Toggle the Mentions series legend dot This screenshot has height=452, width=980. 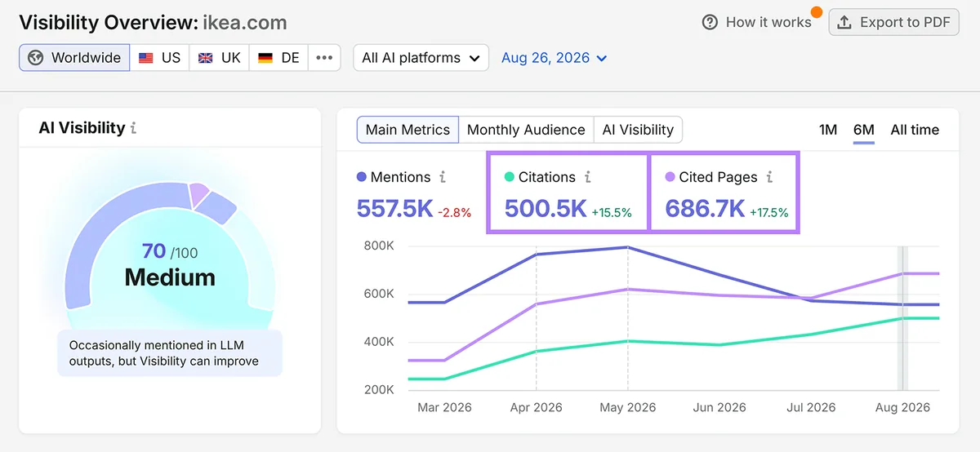tap(362, 177)
